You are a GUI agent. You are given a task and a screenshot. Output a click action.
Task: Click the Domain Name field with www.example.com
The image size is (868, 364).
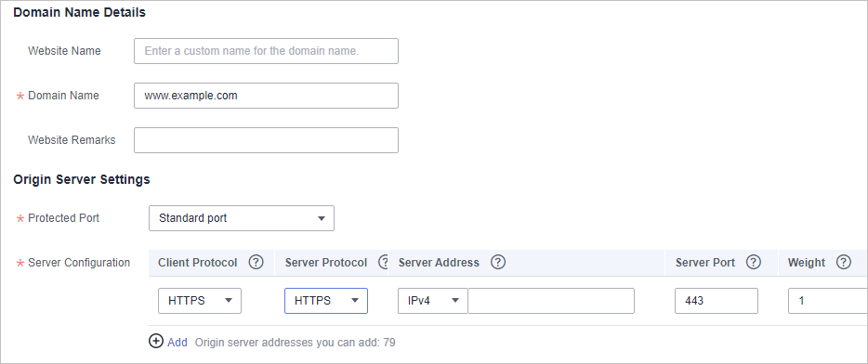click(x=266, y=96)
